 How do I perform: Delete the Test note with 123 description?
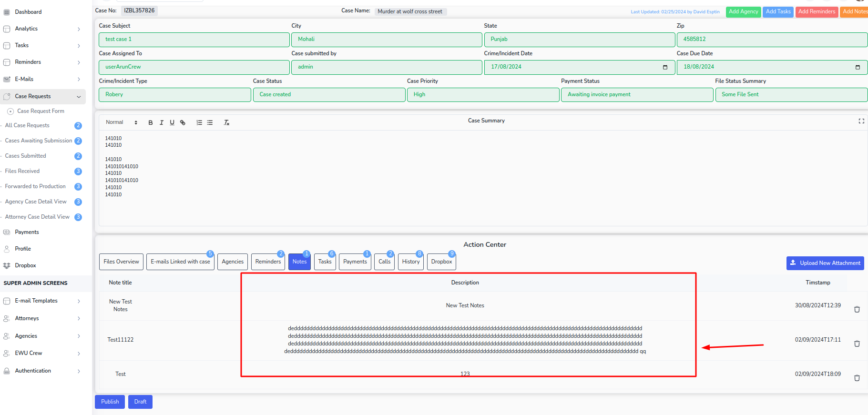click(857, 378)
